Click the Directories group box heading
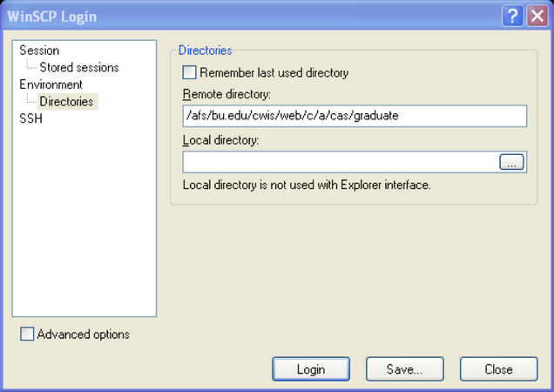 pyautogui.click(x=205, y=51)
